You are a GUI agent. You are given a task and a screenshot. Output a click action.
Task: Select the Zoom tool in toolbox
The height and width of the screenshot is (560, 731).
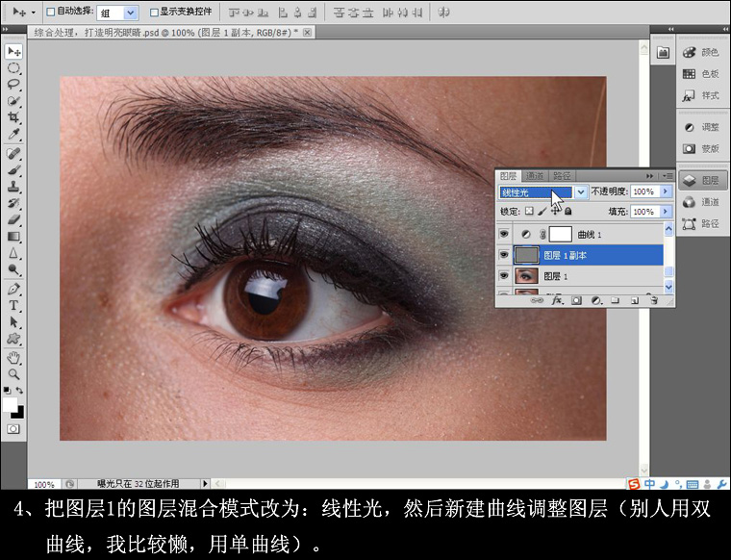click(x=13, y=374)
